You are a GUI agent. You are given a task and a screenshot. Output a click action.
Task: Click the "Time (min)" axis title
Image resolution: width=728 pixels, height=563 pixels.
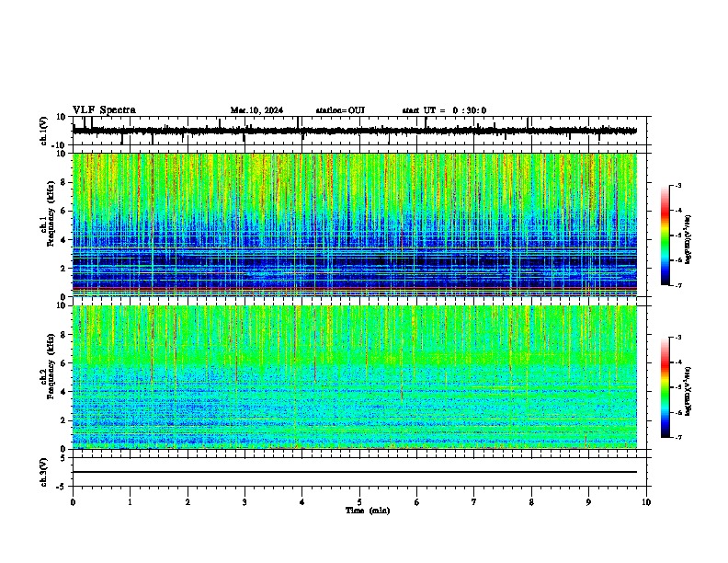point(368,511)
